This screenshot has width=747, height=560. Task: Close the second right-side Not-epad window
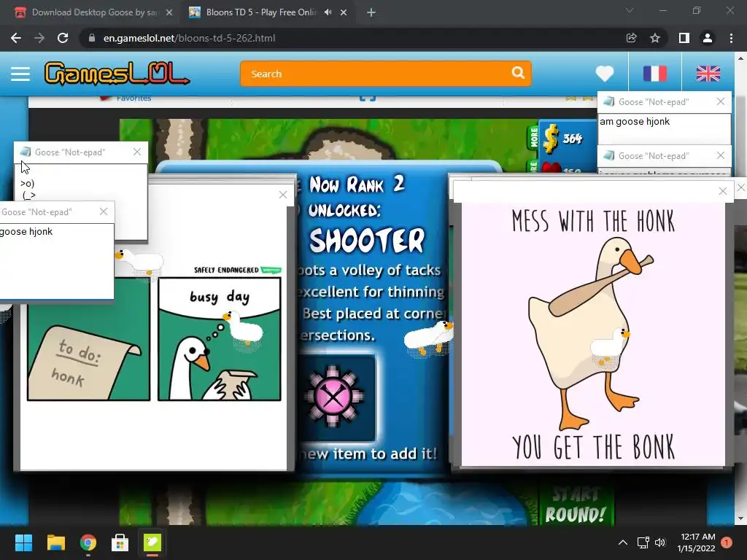pos(720,155)
